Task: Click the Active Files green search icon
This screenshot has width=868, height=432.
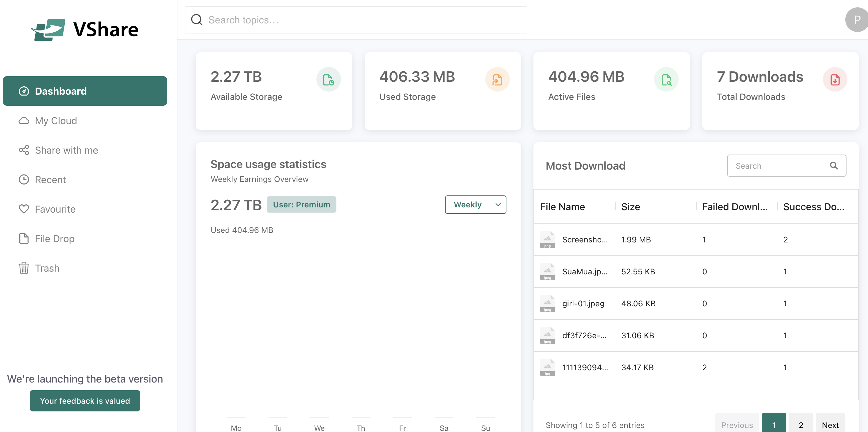Action: [x=666, y=80]
